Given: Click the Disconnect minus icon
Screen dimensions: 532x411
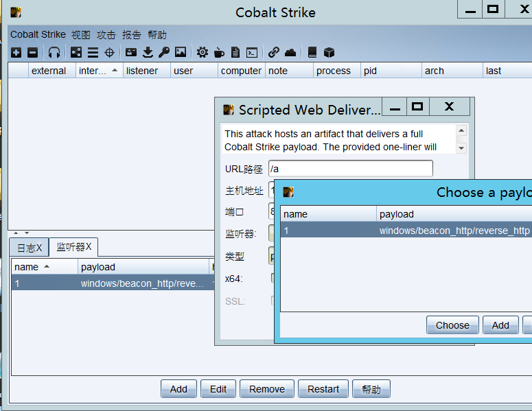Looking at the screenshot, I should click(32, 53).
